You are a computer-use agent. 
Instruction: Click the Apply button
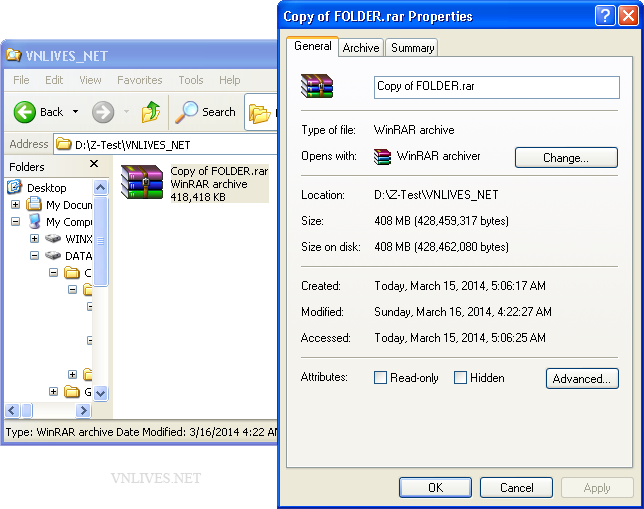click(597, 487)
